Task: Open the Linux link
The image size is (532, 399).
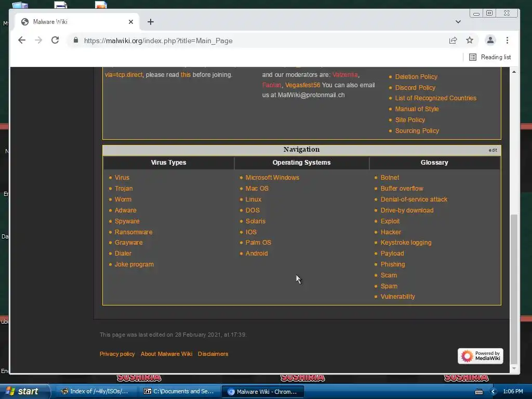Action: (254, 199)
